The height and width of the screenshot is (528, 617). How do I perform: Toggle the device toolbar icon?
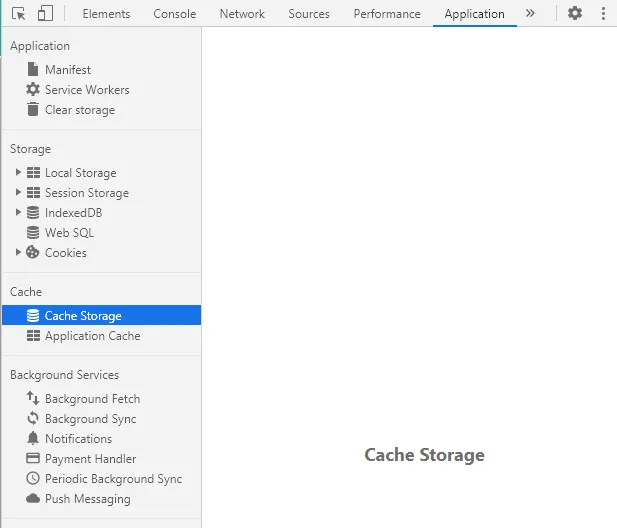click(x=45, y=14)
